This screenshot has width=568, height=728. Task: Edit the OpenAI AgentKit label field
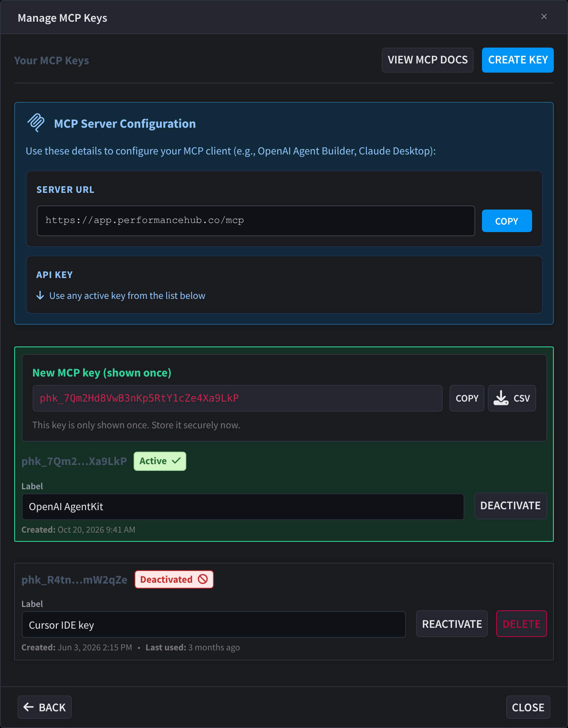(x=243, y=507)
